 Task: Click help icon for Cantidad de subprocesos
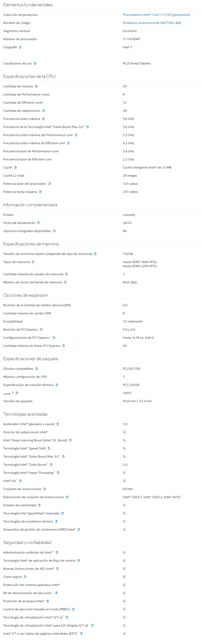coord(43,111)
